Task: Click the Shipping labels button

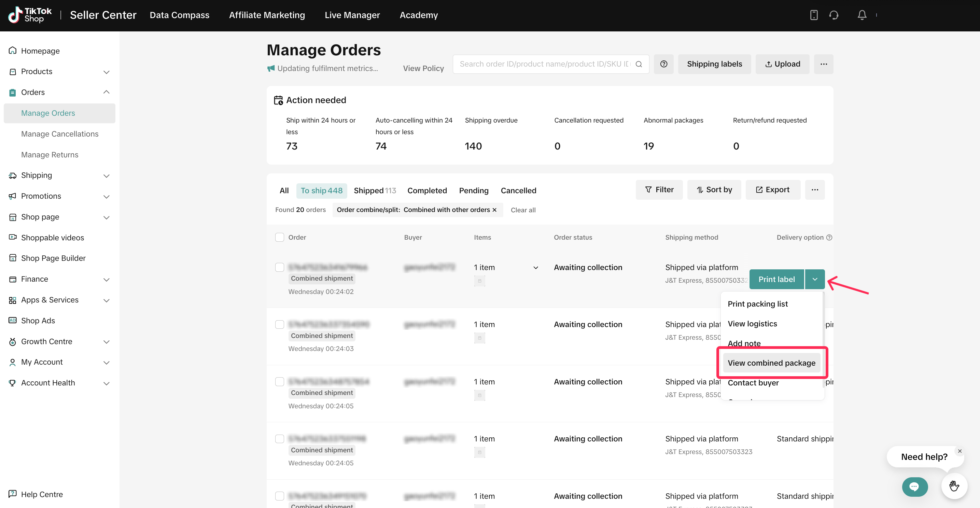Action: click(x=714, y=64)
